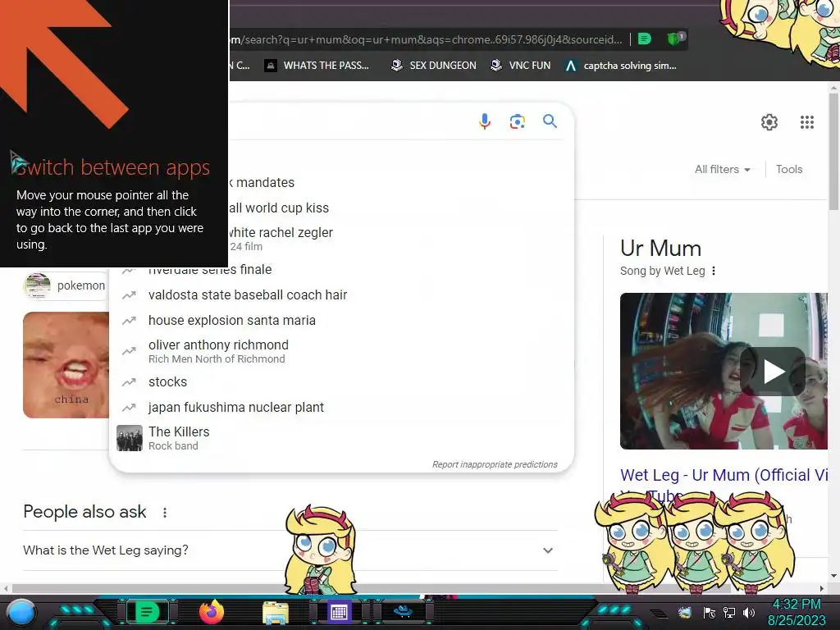
Task: Open Google Lens image search
Action: point(517,121)
